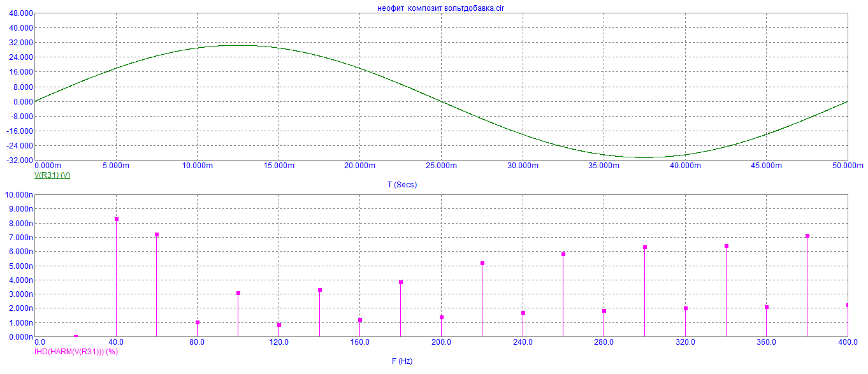Screen dimensions: 868x374
Task: Select the harmonic marker at 160 Hz
Action: pos(360,320)
